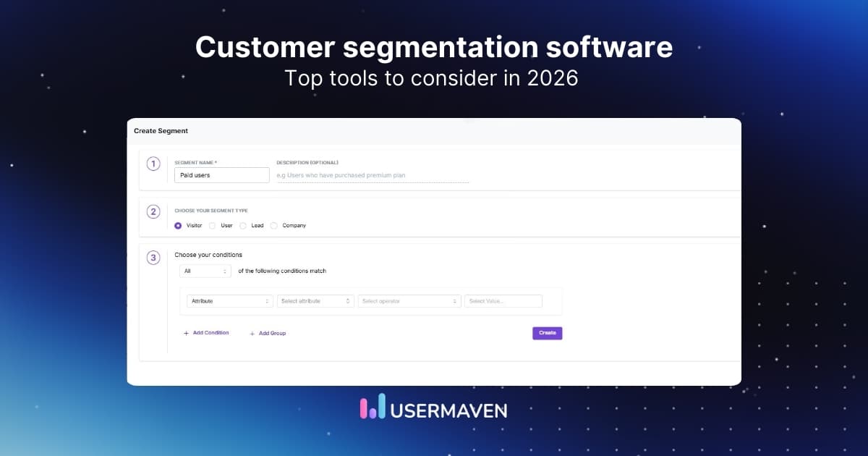Click the plus icon before Add Condition

(x=186, y=333)
